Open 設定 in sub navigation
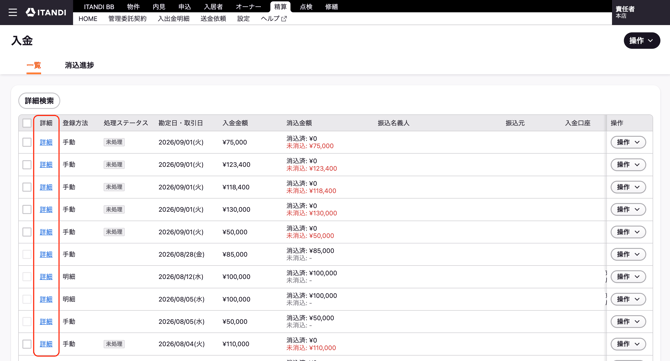Viewport: 670px width, 361px height. (244, 19)
